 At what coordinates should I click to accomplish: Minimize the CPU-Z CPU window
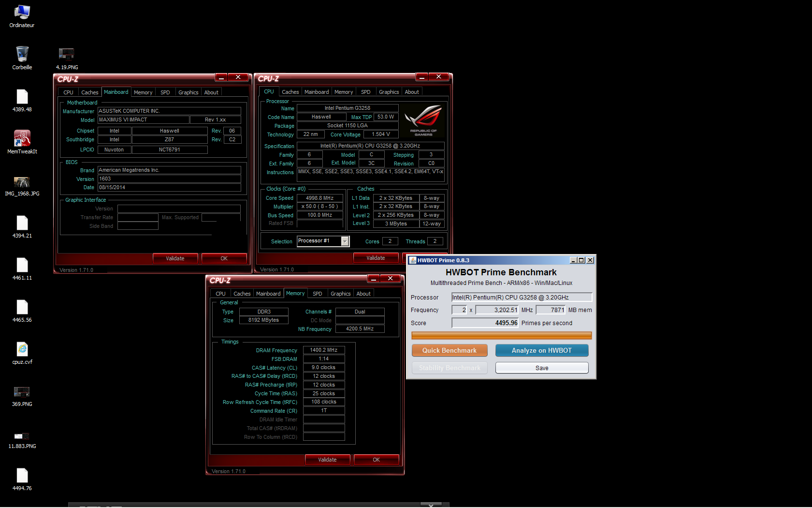422,77
